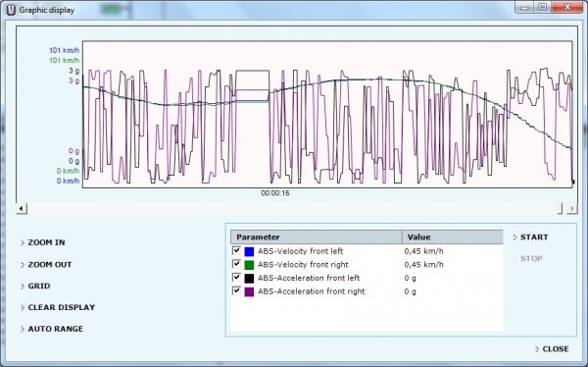Toggle ABS-Acceleration front right checkbox
This screenshot has width=588, height=367.
236,290
